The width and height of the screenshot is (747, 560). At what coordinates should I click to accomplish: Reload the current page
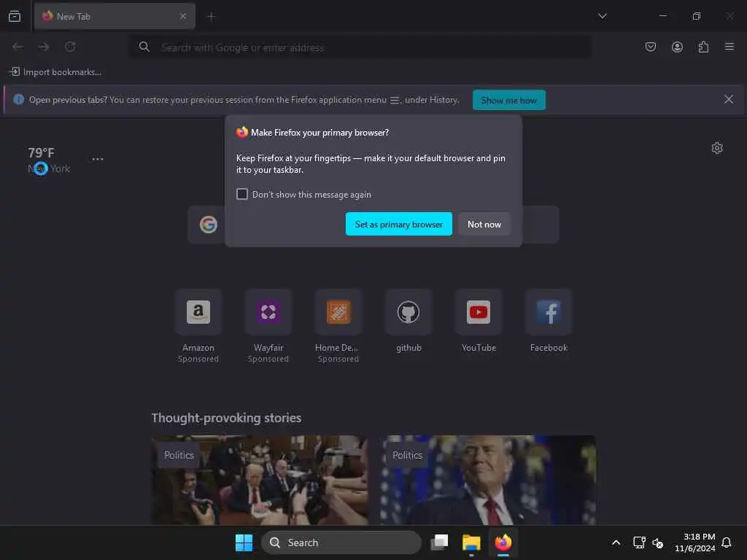(x=70, y=47)
